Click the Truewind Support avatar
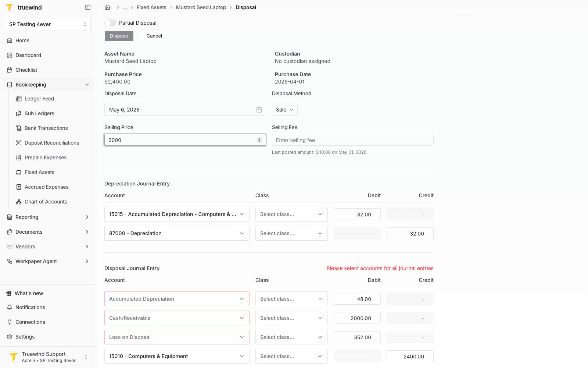Screen dimensions: 588x368 14,357
